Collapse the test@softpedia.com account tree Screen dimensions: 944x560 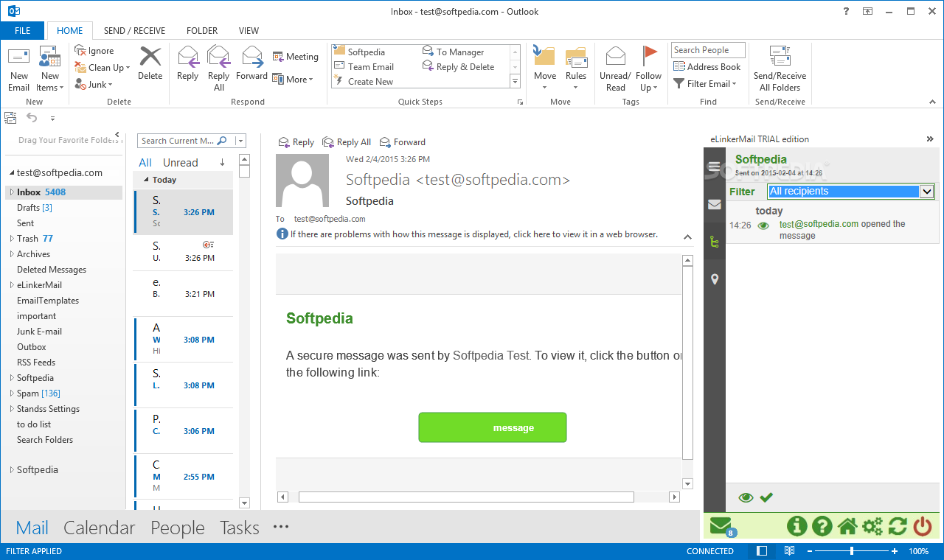coord(11,173)
